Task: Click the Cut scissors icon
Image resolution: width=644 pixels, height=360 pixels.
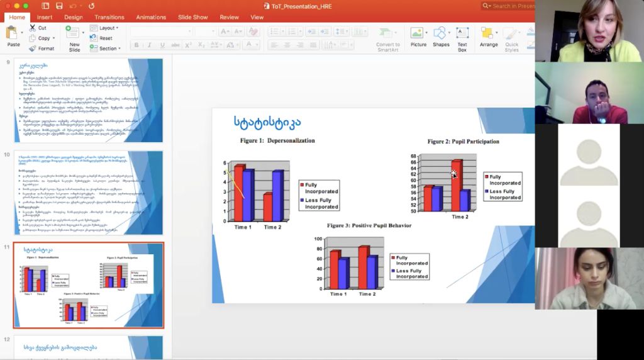Action: point(33,28)
